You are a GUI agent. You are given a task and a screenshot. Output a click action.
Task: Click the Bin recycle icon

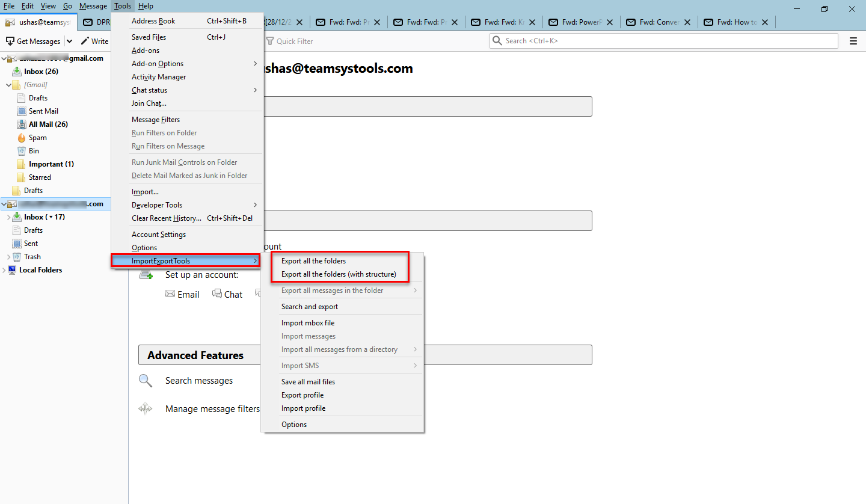(22, 151)
